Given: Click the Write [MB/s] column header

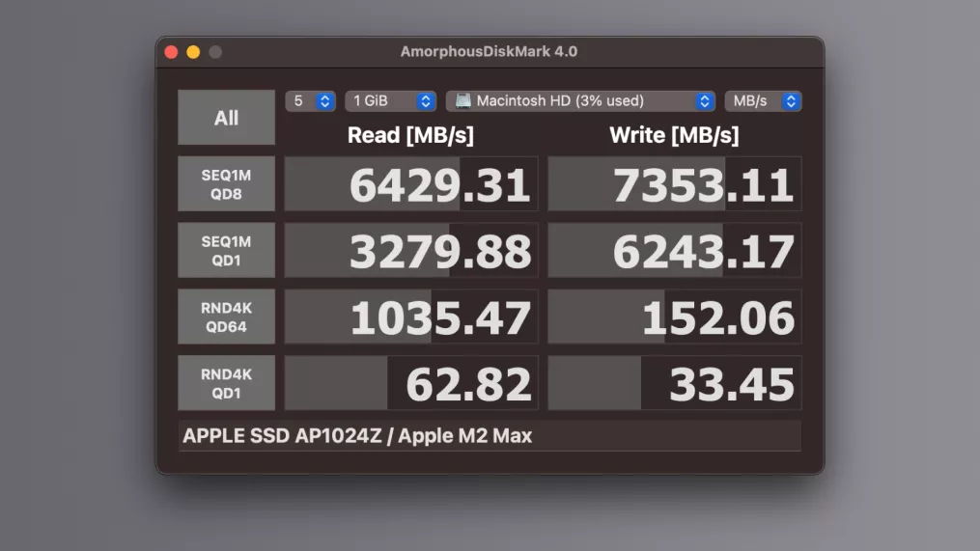Looking at the screenshot, I should coord(674,135).
